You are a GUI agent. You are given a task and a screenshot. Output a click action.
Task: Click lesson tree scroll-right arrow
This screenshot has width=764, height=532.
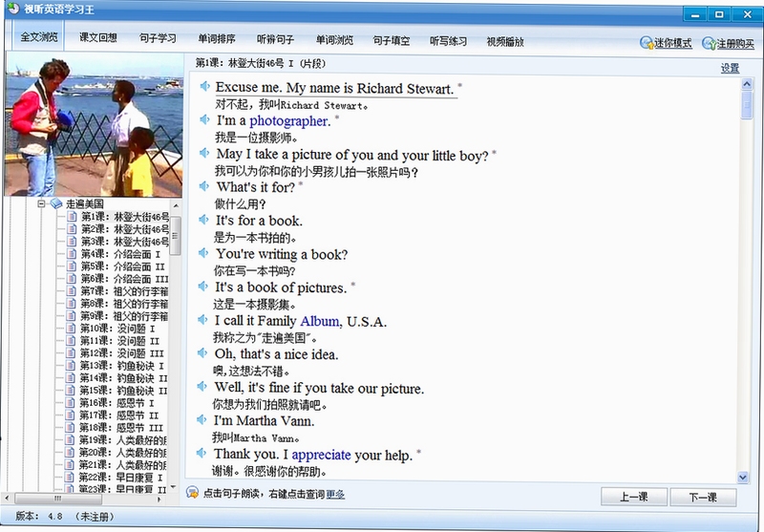tap(159, 500)
